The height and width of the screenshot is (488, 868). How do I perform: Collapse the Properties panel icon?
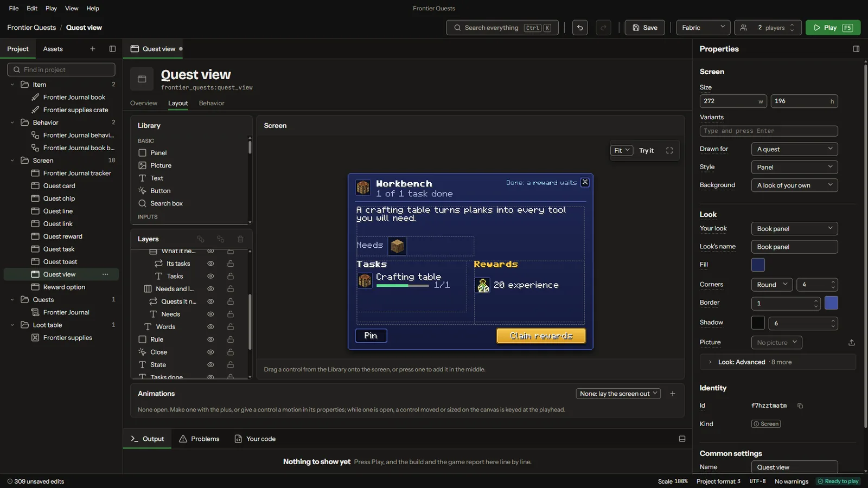click(x=856, y=49)
